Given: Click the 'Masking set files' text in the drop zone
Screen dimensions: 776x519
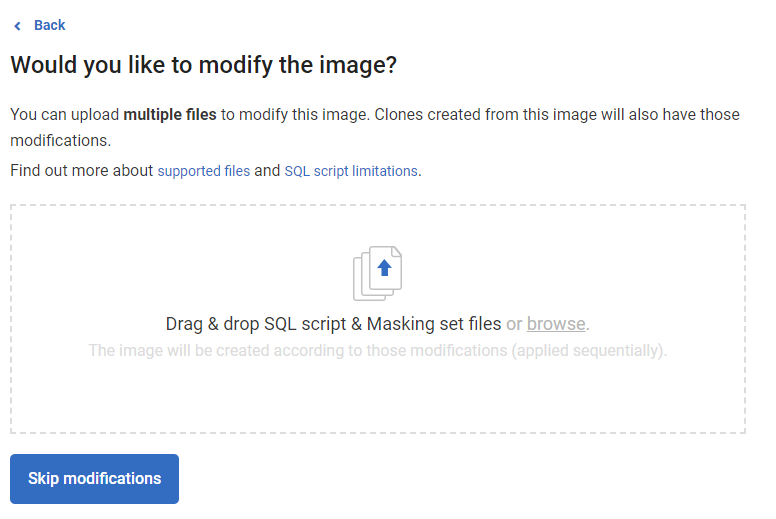Looking at the screenshot, I should pos(434,324).
